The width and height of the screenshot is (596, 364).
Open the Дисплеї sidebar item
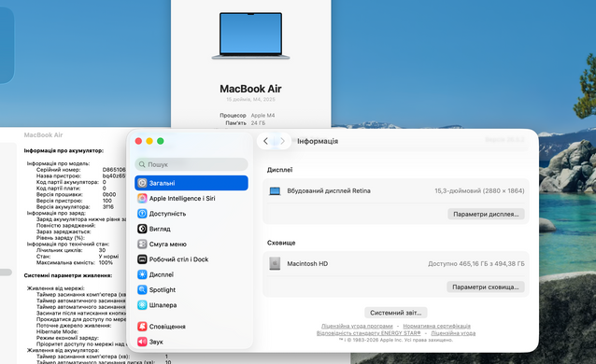click(x=192, y=274)
